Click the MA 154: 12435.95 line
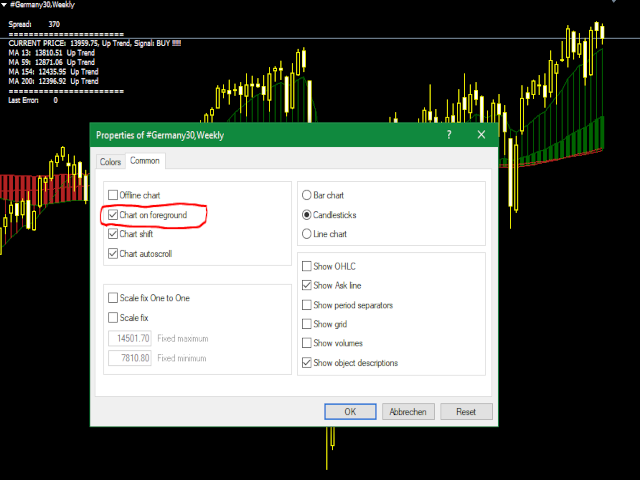 [x=53, y=72]
